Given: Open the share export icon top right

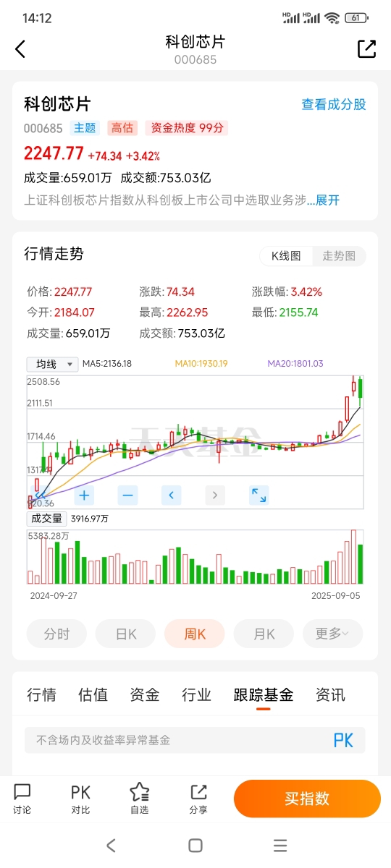Looking at the screenshot, I should 367,48.
